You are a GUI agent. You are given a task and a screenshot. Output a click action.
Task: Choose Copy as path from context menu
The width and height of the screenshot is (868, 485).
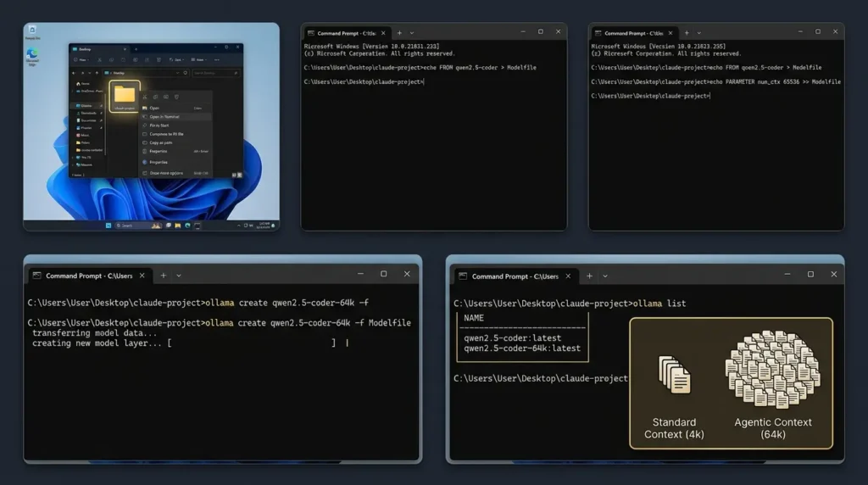click(x=175, y=142)
